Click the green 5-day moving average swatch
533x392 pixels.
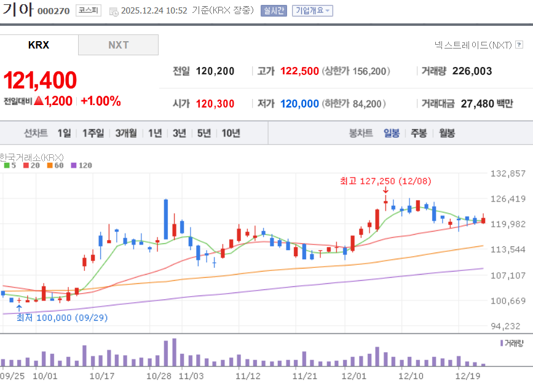coord(7,165)
